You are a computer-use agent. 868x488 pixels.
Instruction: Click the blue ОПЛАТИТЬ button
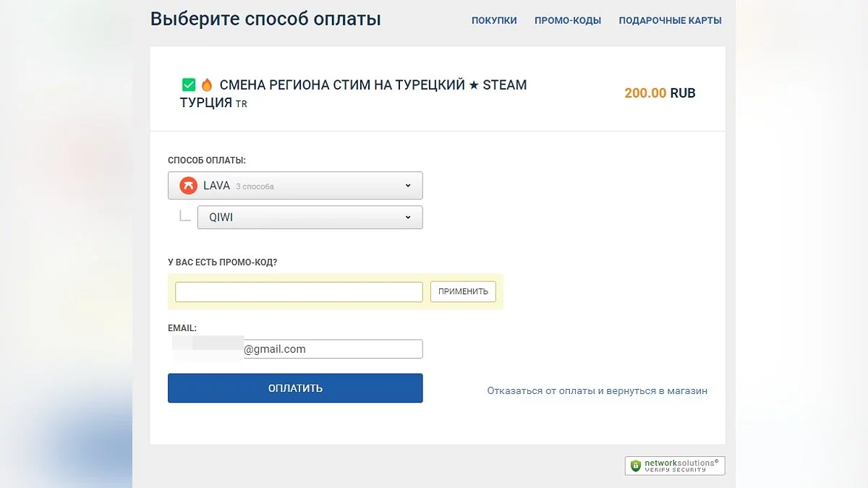click(295, 388)
